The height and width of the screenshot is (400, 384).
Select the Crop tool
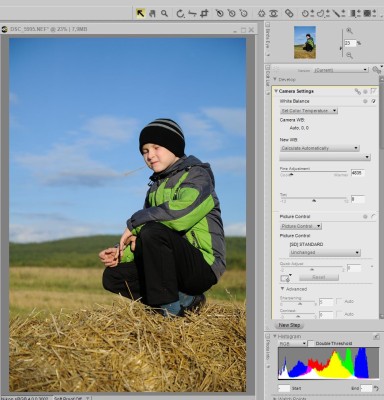click(x=204, y=13)
